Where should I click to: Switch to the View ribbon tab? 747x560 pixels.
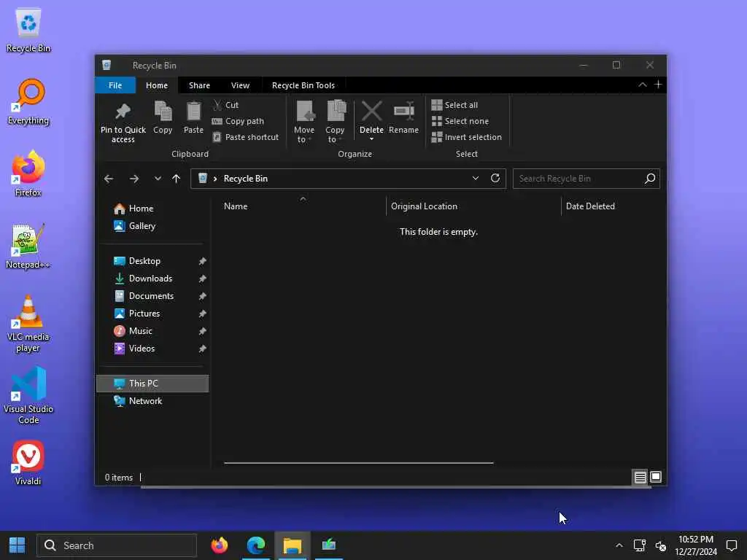pos(240,85)
